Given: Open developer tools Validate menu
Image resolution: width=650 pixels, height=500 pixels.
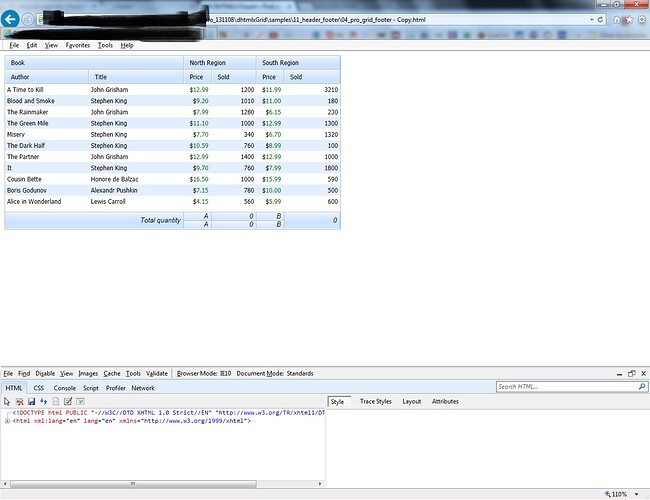Looking at the screenshot, I should pyautogui.click(x=157, y=374).
